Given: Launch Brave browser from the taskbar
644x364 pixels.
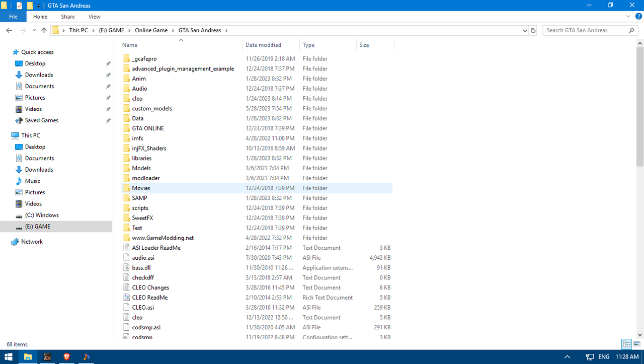Looking at the screenshot, I should pyautogui.click(x=66, y=357).
